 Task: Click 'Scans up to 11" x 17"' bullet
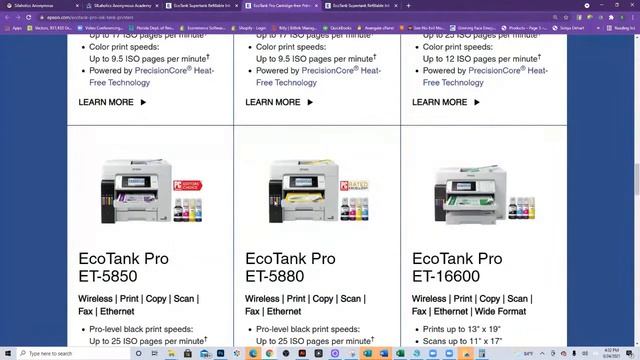(x=462, y=341)
